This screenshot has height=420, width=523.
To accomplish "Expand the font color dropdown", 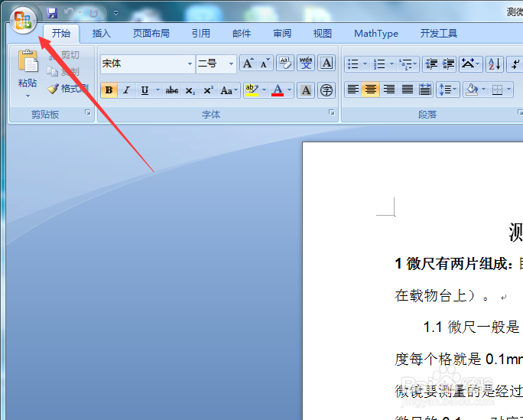I will [290, 90].
